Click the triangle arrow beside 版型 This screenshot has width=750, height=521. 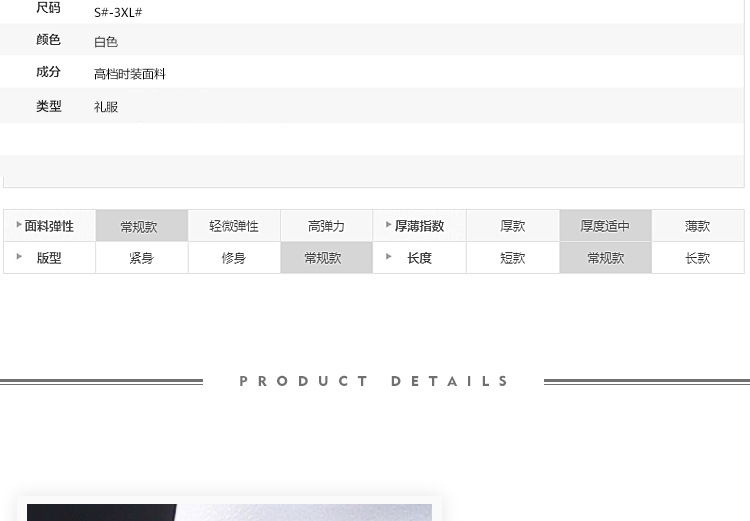[x=19, y=256]
